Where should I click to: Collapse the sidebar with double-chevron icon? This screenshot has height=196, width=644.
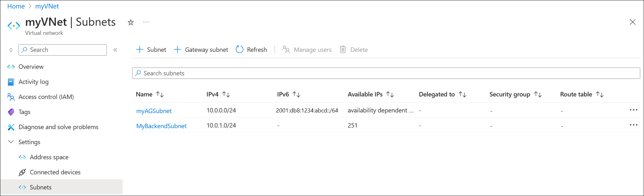tap(115, 50)
